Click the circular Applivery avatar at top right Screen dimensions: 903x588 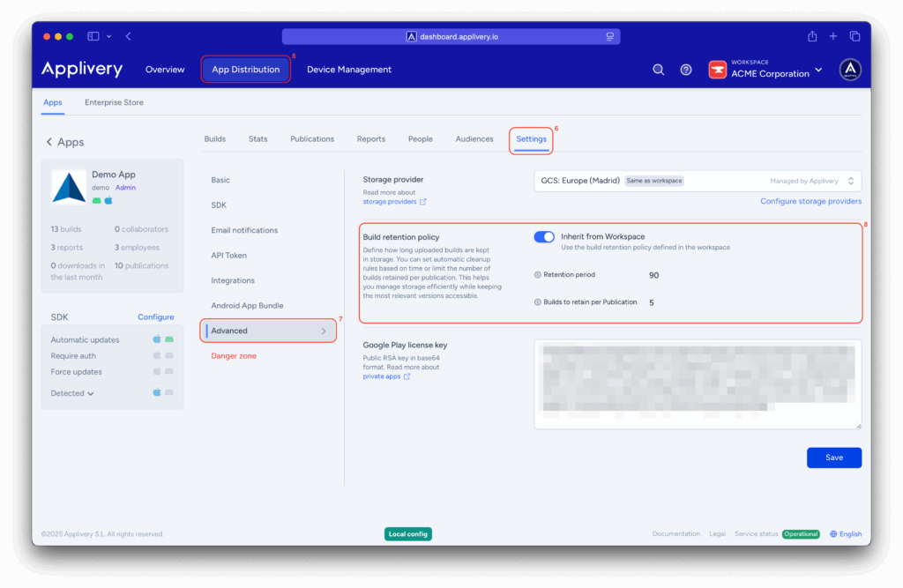pos(849,69)
